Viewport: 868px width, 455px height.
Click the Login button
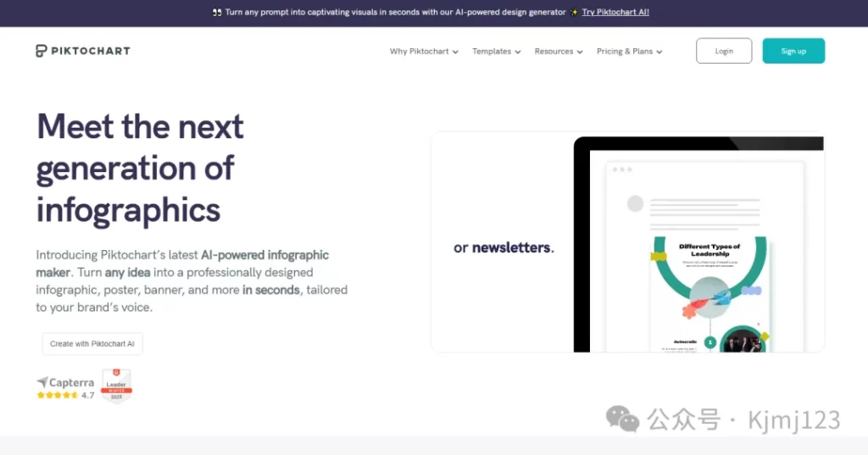[x=724, y=51]
